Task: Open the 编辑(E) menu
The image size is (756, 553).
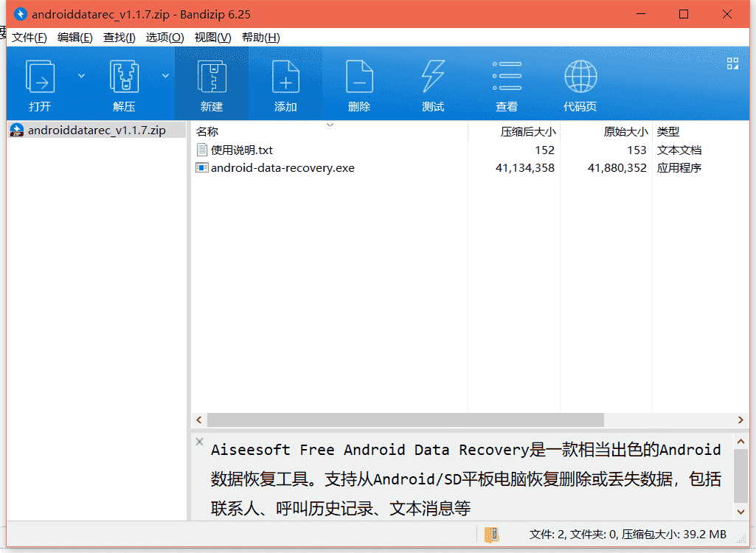Action: 74,38
